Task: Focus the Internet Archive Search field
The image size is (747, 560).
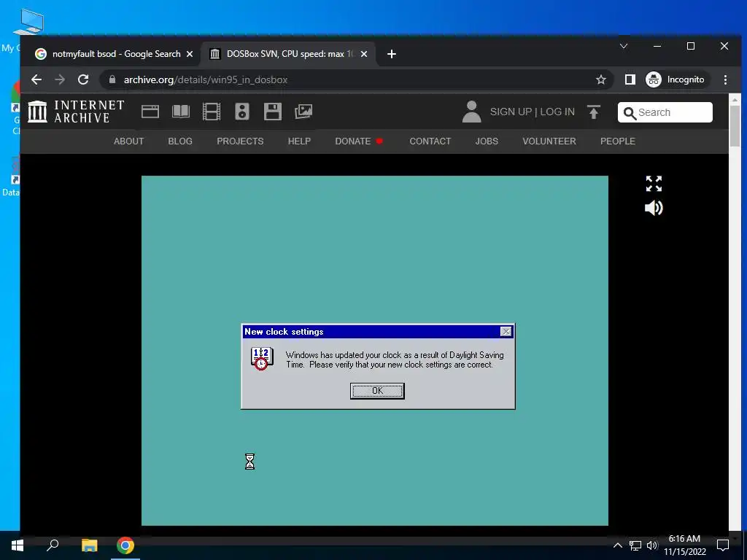Action: [x=665, y=112]
